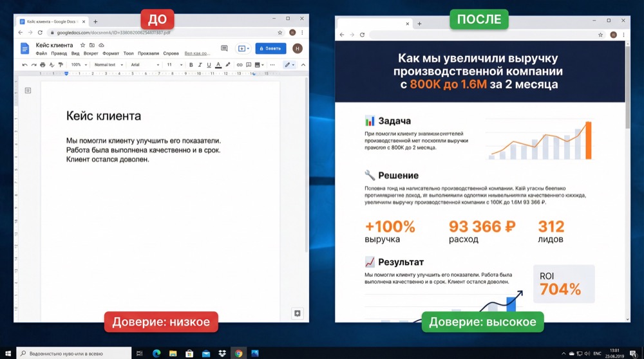Open the Спрова menu
644x359 pixels.
[171, 53]
